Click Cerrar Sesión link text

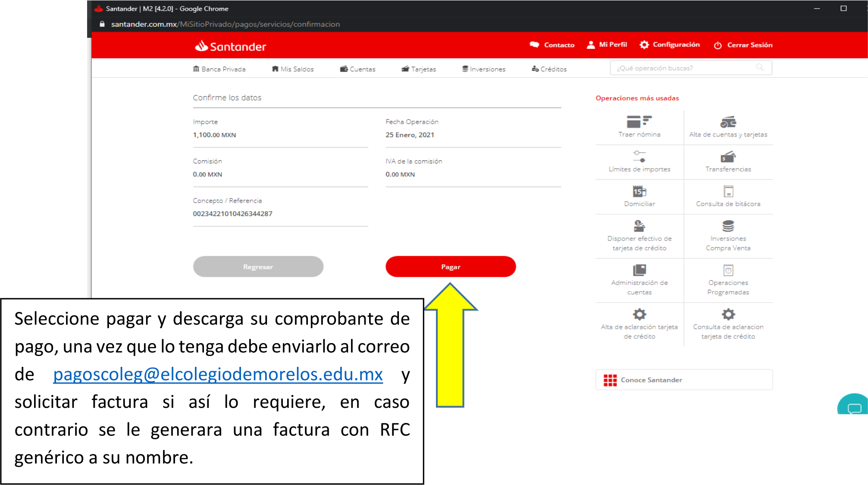point(750,45)
